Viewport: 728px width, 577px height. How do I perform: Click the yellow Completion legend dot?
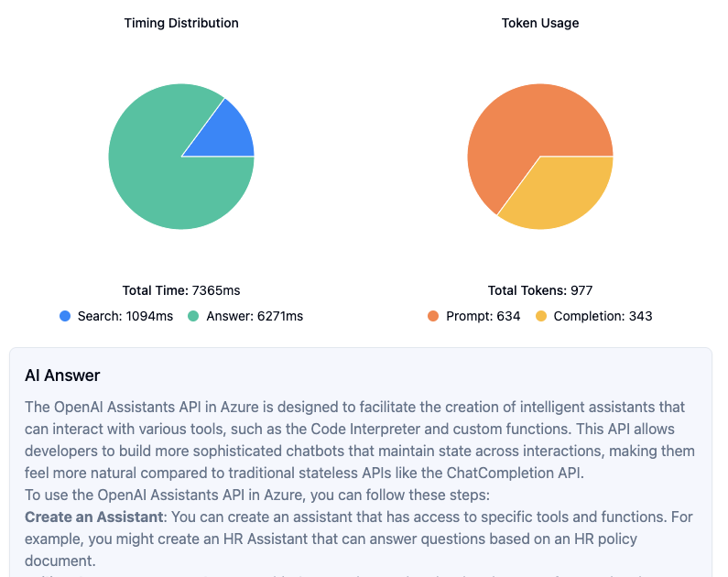click(541, 316)
